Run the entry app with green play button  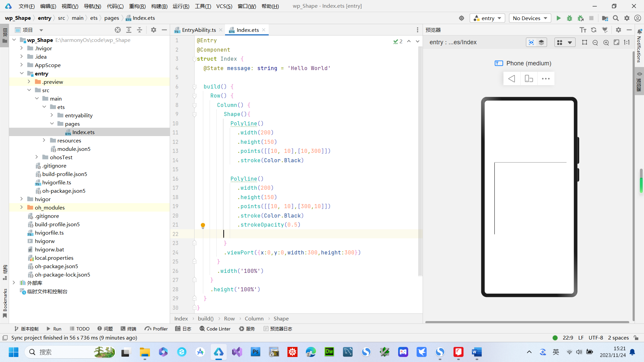point(558,18)
